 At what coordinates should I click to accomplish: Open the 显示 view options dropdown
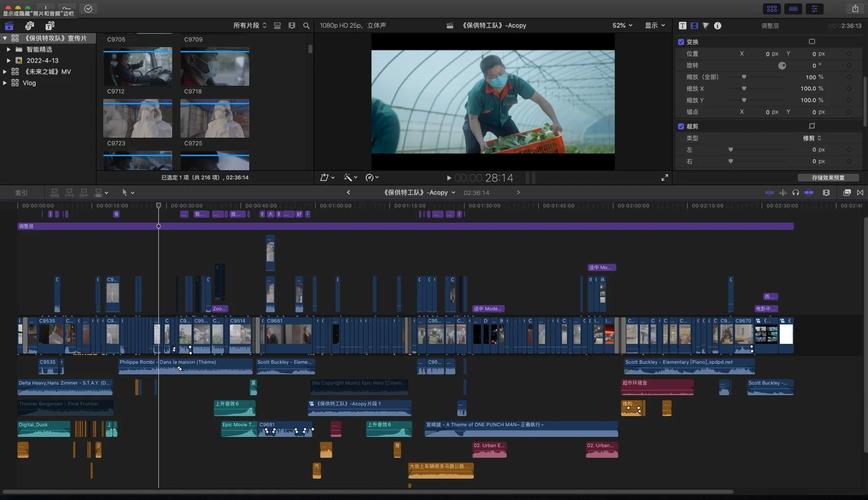coord(655,25)
